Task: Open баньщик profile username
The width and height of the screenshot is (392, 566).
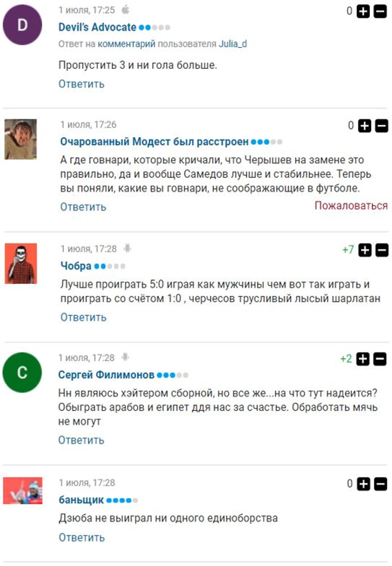Action: pyautogui.click(x=81, y=500)
